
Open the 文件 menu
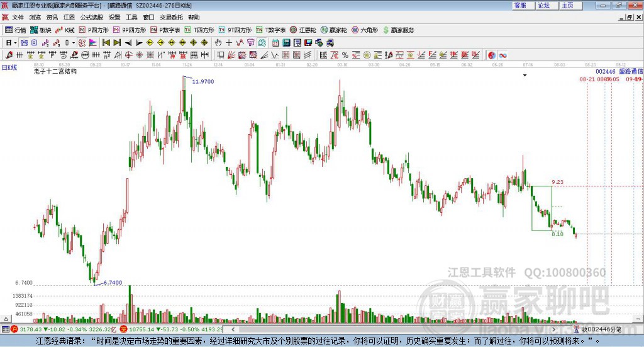(x=18, y=17)
